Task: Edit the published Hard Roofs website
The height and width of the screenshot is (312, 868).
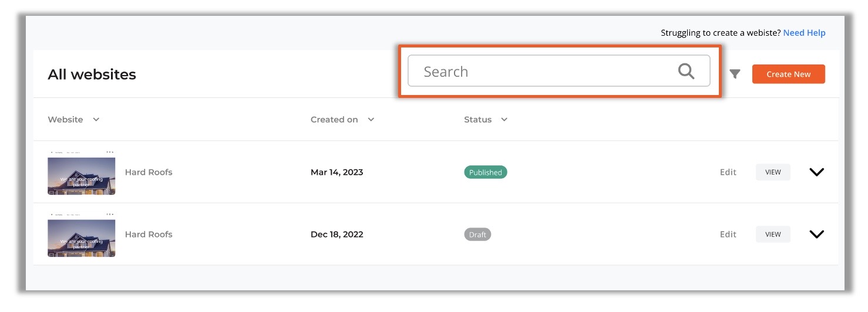Action: click(728, 172)
